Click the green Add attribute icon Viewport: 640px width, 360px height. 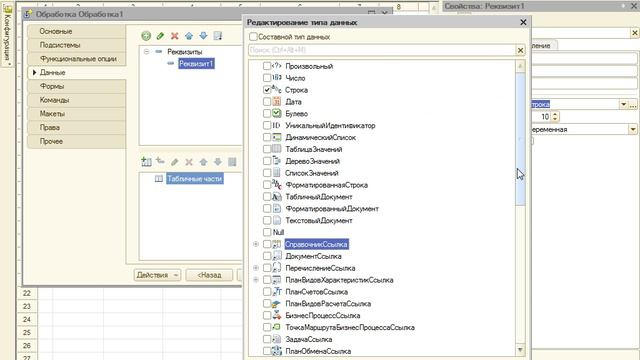(146, 36)
